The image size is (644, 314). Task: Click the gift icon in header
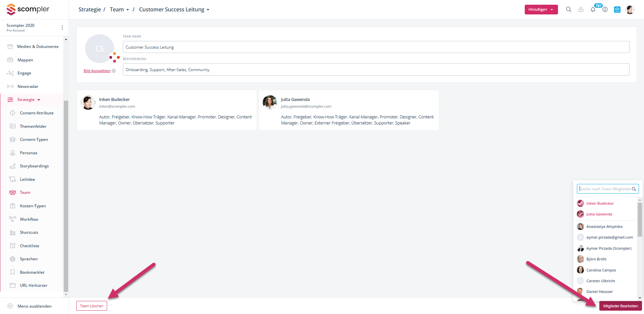pyautogui.click(x=581, y=9)
